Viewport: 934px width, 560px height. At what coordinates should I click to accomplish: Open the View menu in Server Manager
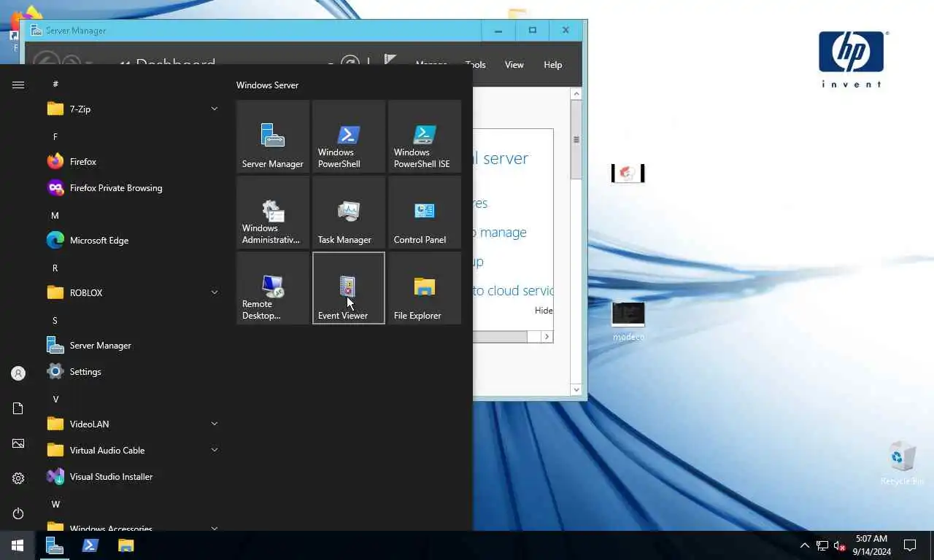(514, 65)
